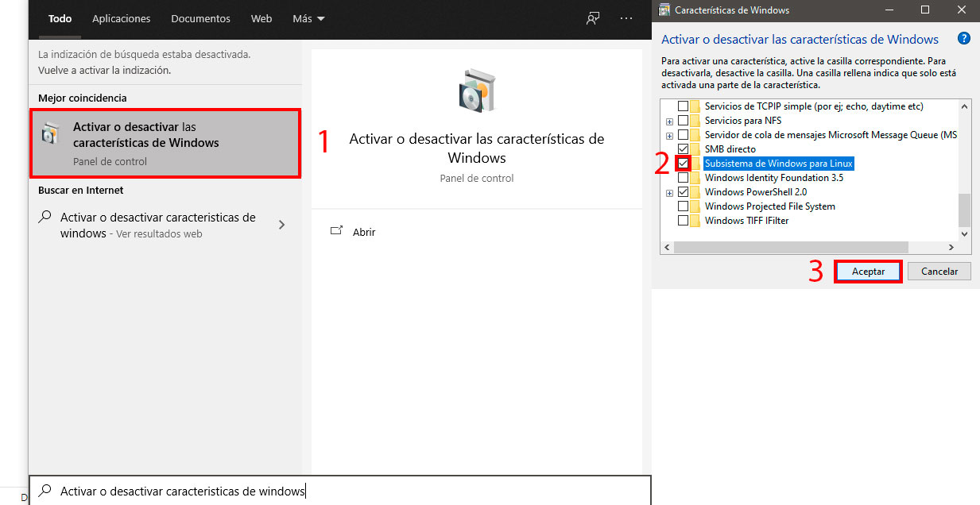Viewport: 980px width, 505px height.
Task: Click the large Windows Features preview icon
Action: pos(477,91)
